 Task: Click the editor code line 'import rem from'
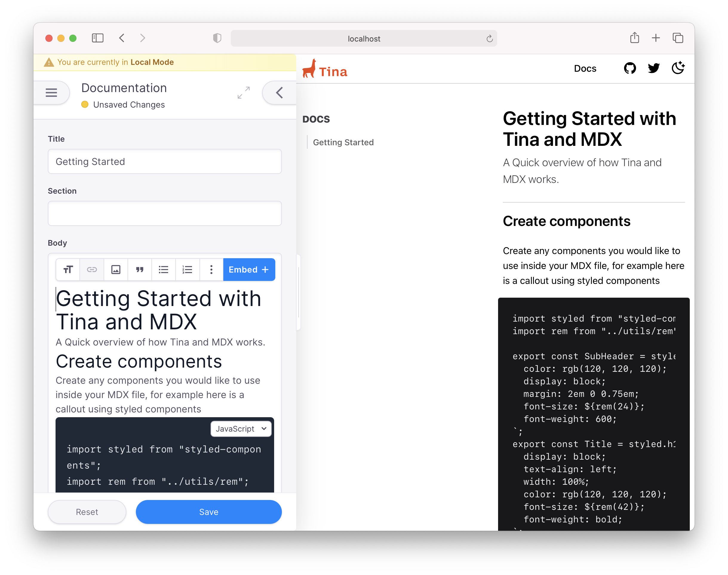(x=157, y=482)
